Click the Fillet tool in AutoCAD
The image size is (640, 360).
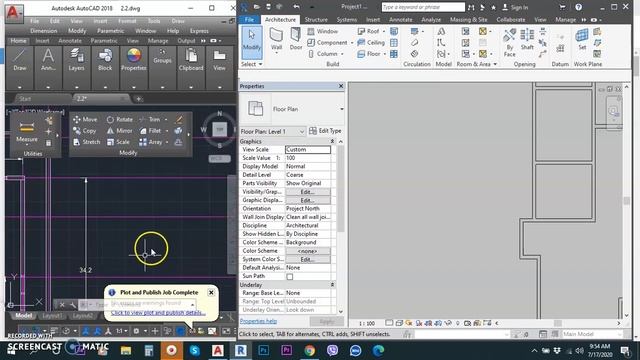(151, 131)
